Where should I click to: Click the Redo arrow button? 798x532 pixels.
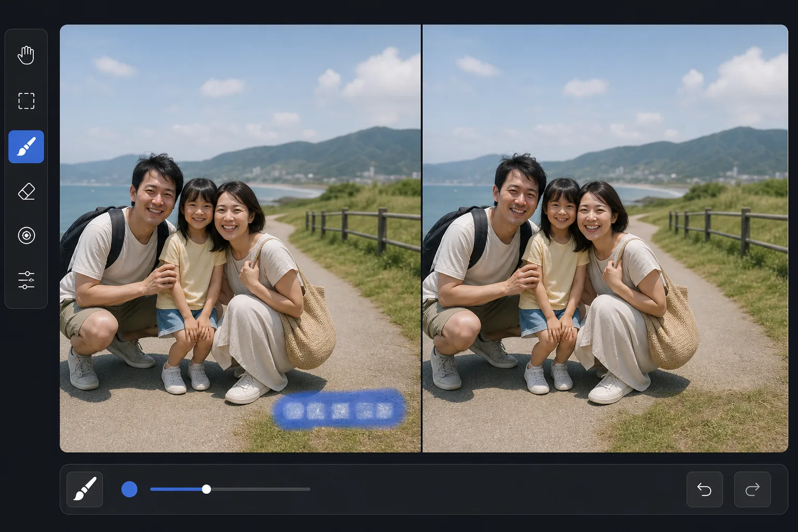(x=752, y=489)
